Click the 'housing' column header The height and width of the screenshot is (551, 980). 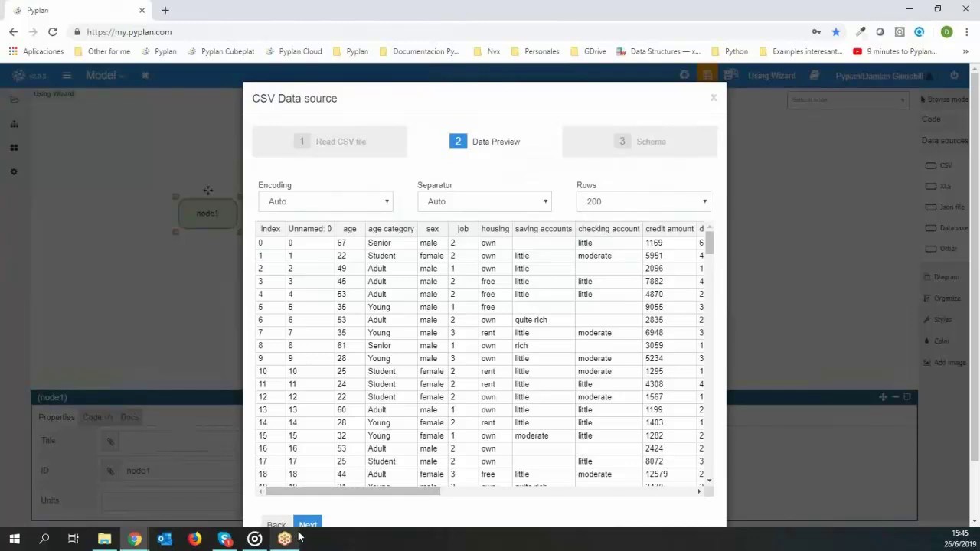(x=495, y=229)
